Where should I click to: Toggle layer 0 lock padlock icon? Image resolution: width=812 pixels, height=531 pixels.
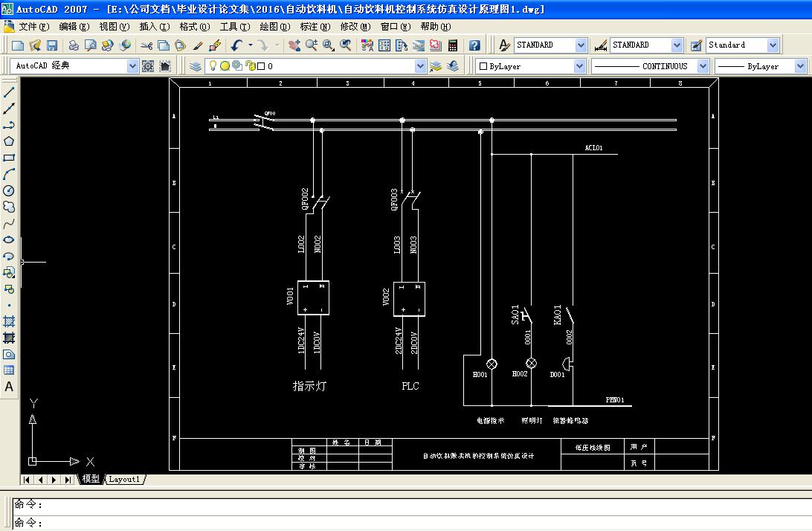pyautogui.click(x=252, y=65)
